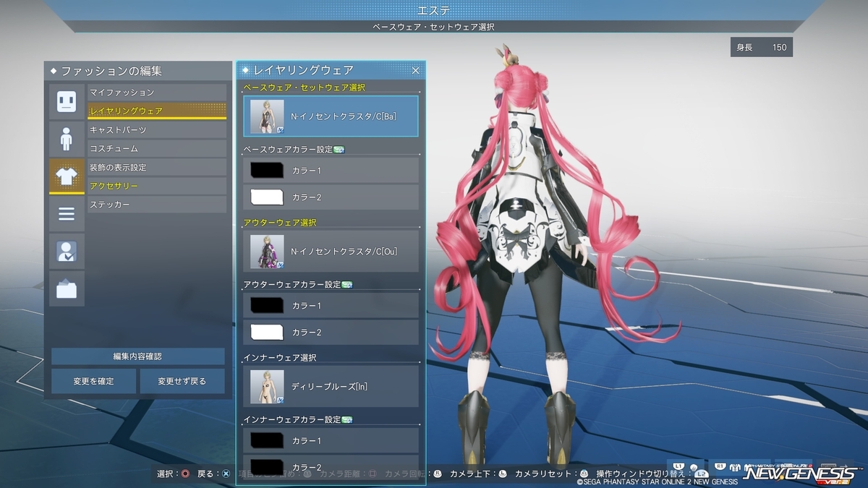
Task: Confirm changes with 変更を確定
Action: point(93,381)
